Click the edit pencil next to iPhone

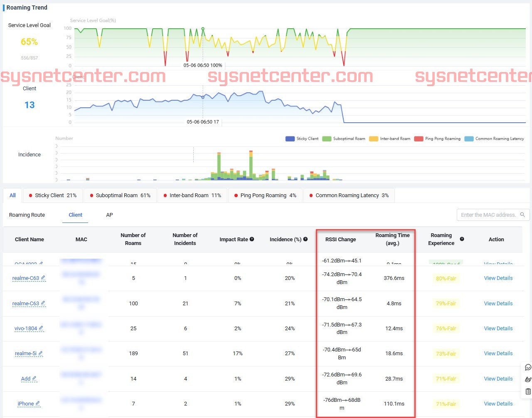[x=38, y=403]
